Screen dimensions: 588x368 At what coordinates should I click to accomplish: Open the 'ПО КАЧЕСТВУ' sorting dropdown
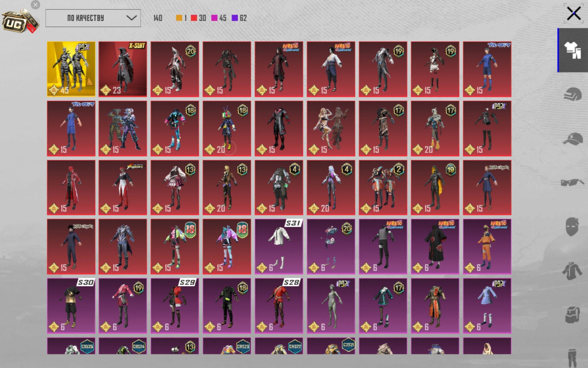93,18
